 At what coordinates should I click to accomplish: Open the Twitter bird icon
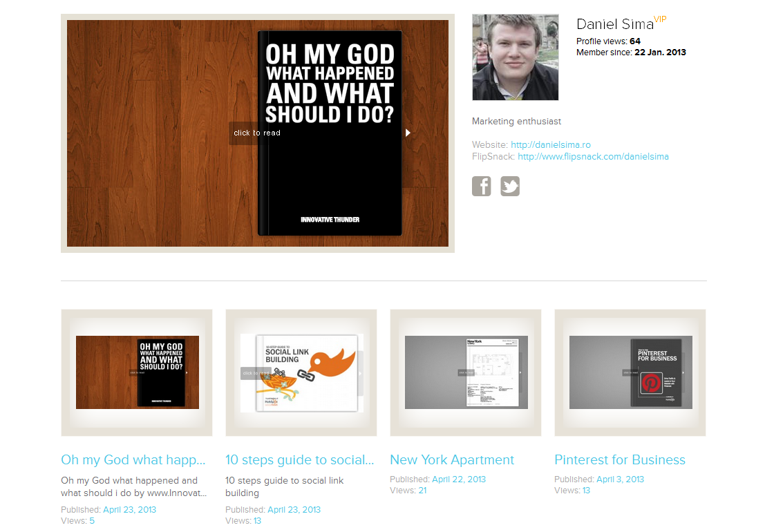pos(510,187)
